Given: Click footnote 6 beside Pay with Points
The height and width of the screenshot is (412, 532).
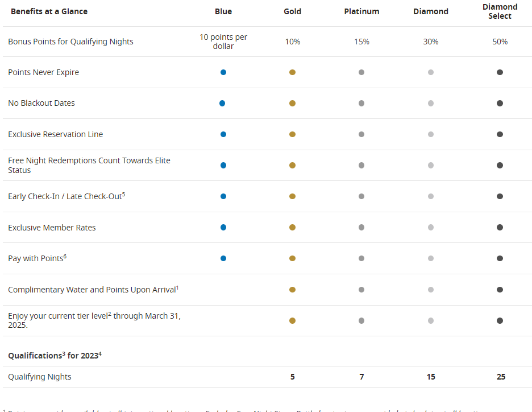Looking at the screenshot, I should 65,256.
